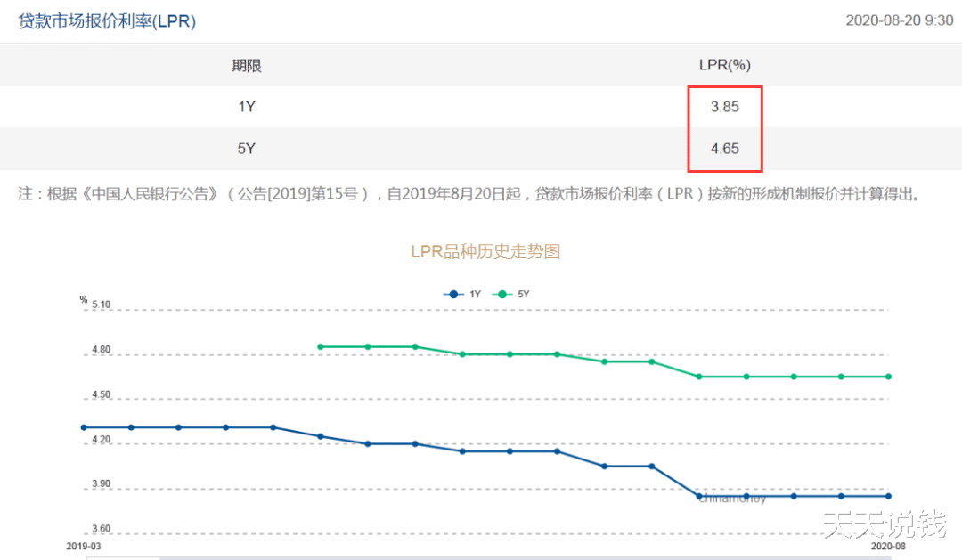The width and height of the screenshot is (962, 560).
Task: Click the 1Y term cell
Action: click(x=247, y=107)
